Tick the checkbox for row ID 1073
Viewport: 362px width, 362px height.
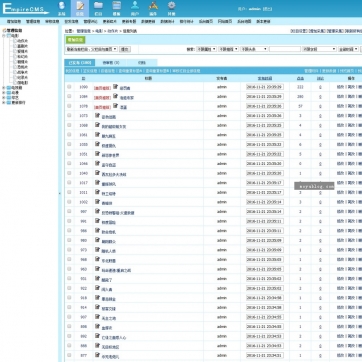69,115
